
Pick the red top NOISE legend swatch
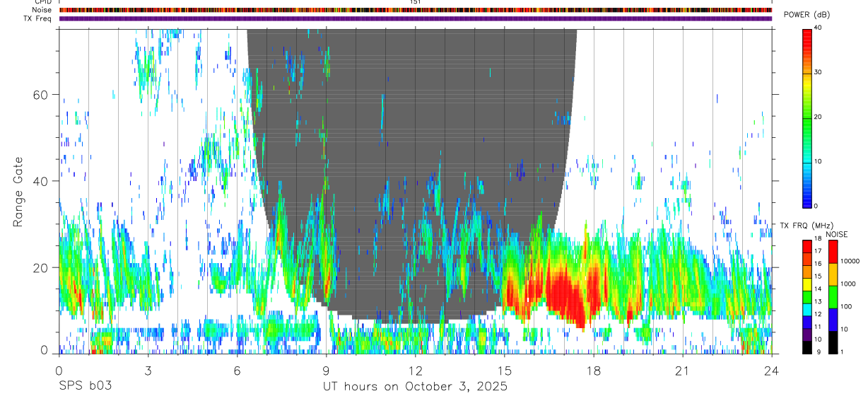click(832, 251)
